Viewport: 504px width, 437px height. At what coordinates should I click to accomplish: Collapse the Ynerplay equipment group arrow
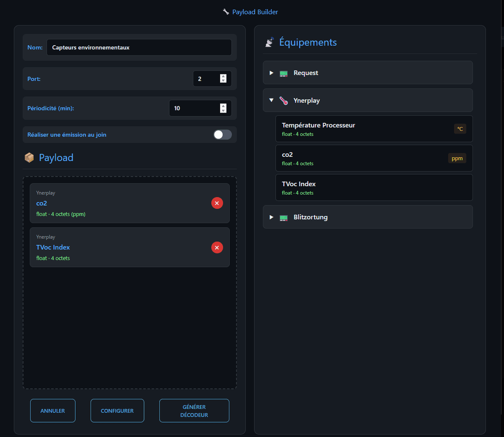(271, 100)
